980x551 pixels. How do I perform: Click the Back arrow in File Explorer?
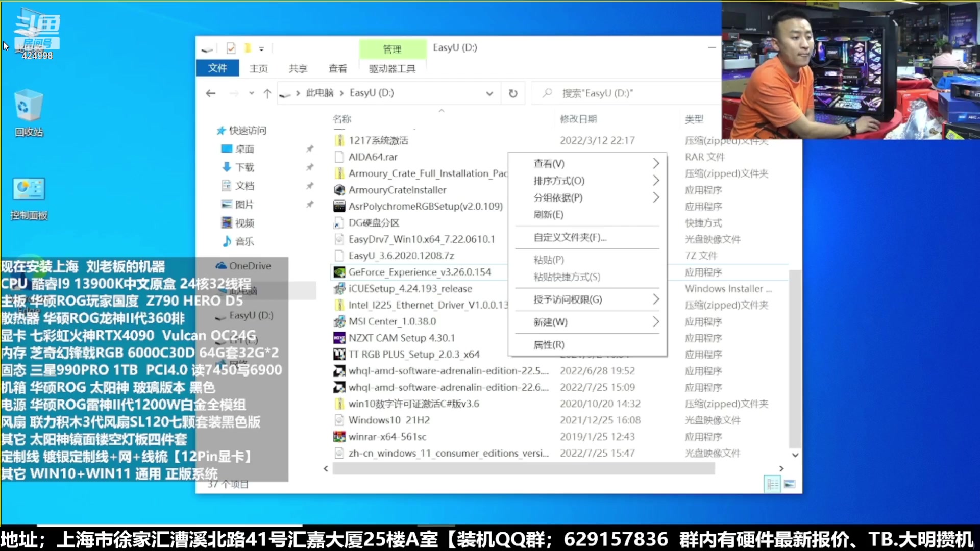click(x=210, y=93)
